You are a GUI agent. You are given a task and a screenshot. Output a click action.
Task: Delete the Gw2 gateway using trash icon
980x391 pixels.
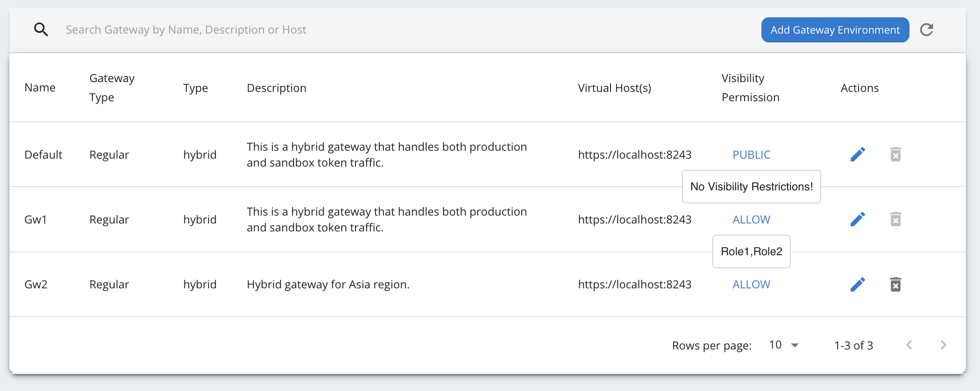[x=895, y=284]
